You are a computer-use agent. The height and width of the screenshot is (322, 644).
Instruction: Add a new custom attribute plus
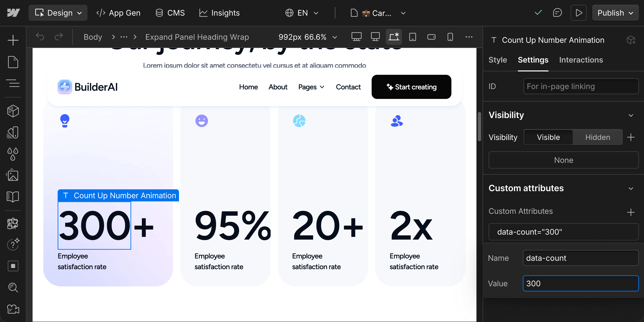click(631, 212)
